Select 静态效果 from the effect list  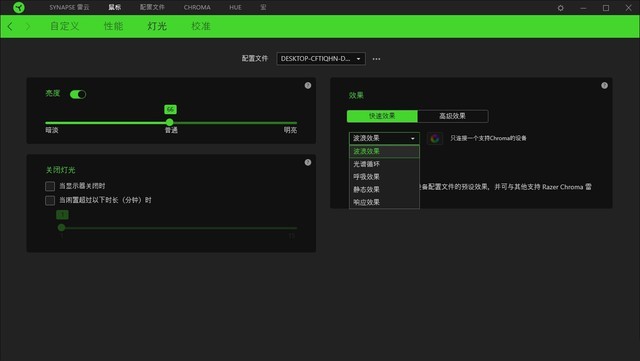pos(384,189)
